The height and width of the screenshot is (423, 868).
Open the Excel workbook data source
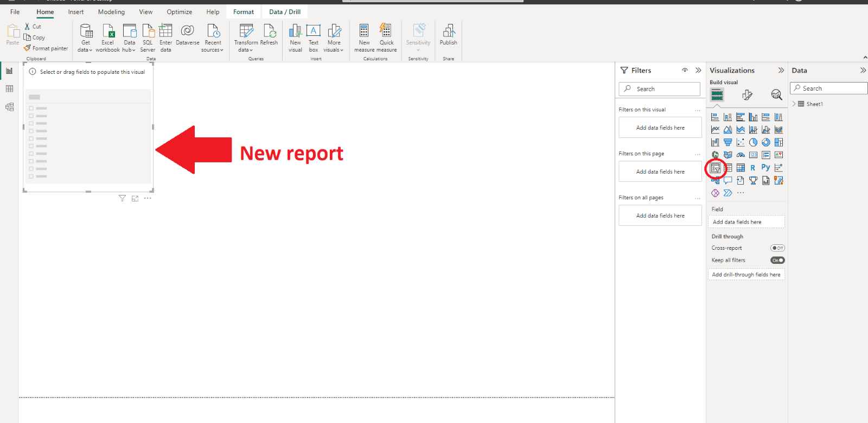(x=108, y=37)
